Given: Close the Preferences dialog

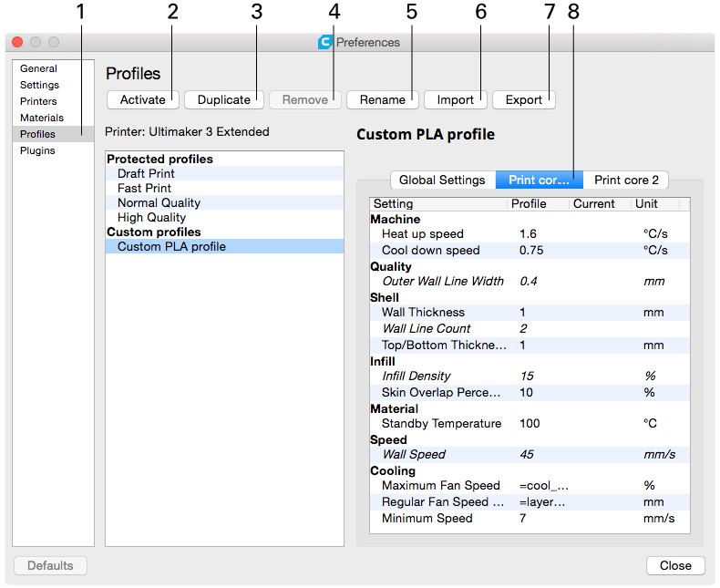Looking at the screenshot, I should pos(675,565).
